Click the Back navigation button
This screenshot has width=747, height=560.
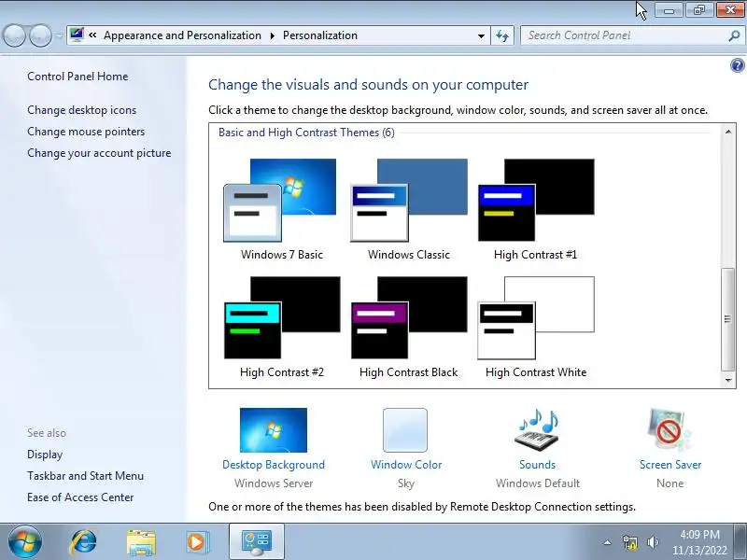point(14,35)
